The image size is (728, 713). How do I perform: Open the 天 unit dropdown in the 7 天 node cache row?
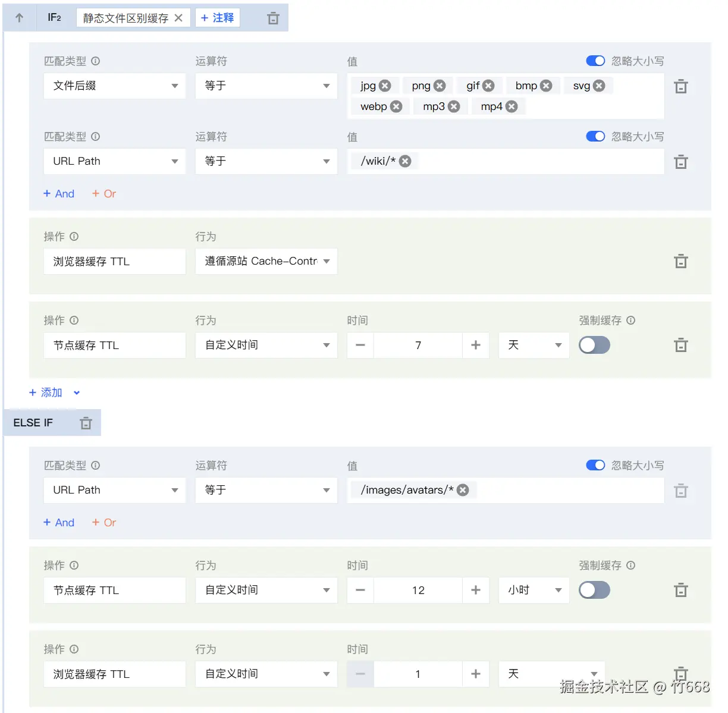pyautogui.click(x=534, y=345)
